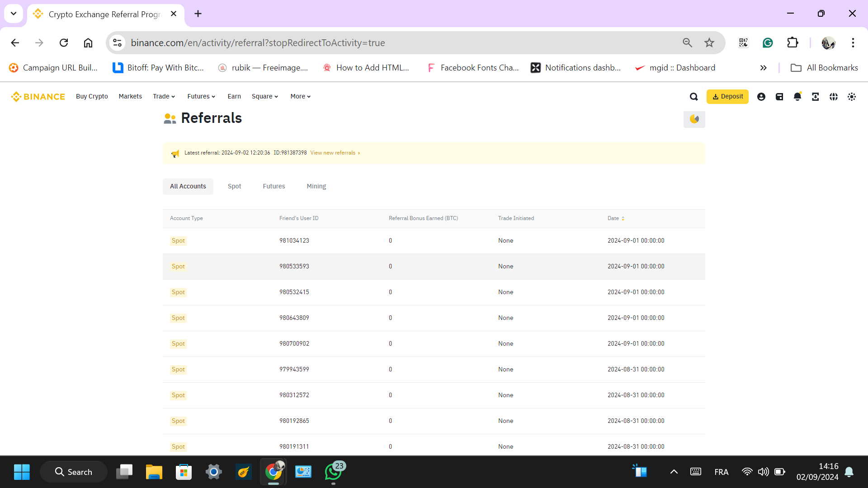
Task: Open the user profile account icon
Action: (761, 97)
